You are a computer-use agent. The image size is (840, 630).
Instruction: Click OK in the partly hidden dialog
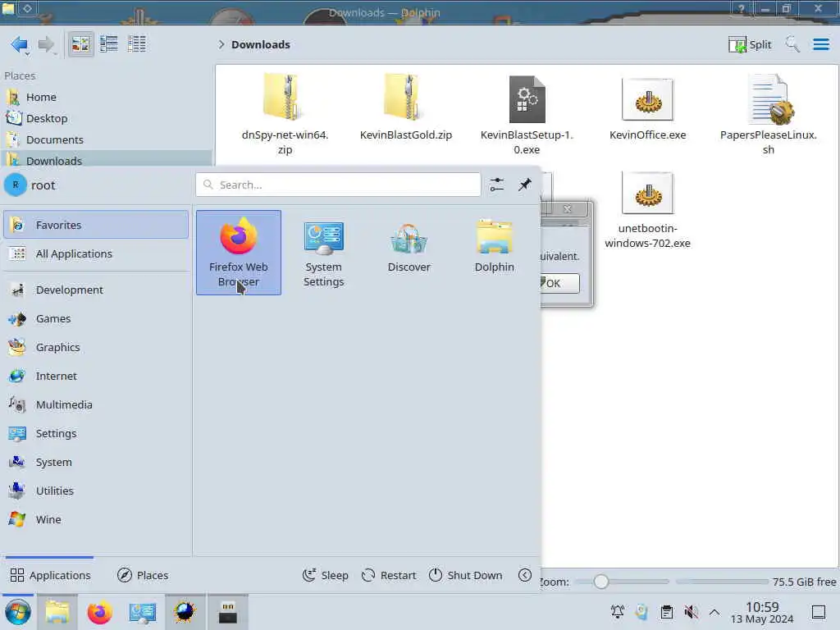pos(559,283)
